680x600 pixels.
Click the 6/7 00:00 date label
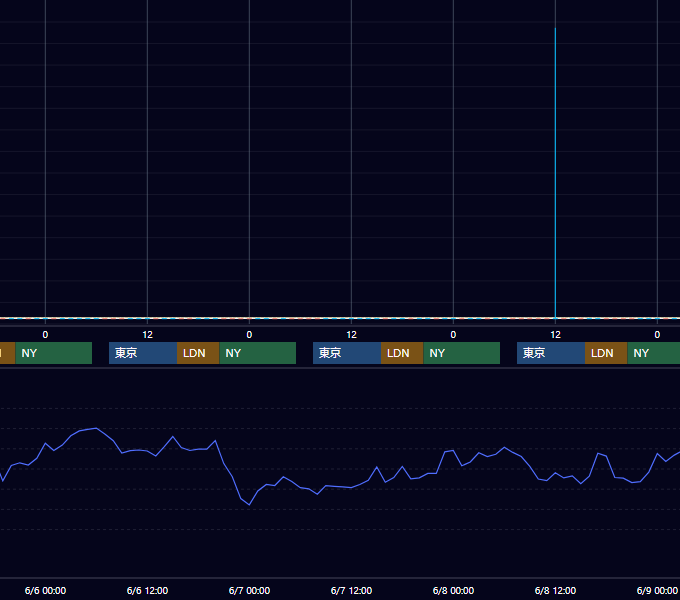coord(249,590)
